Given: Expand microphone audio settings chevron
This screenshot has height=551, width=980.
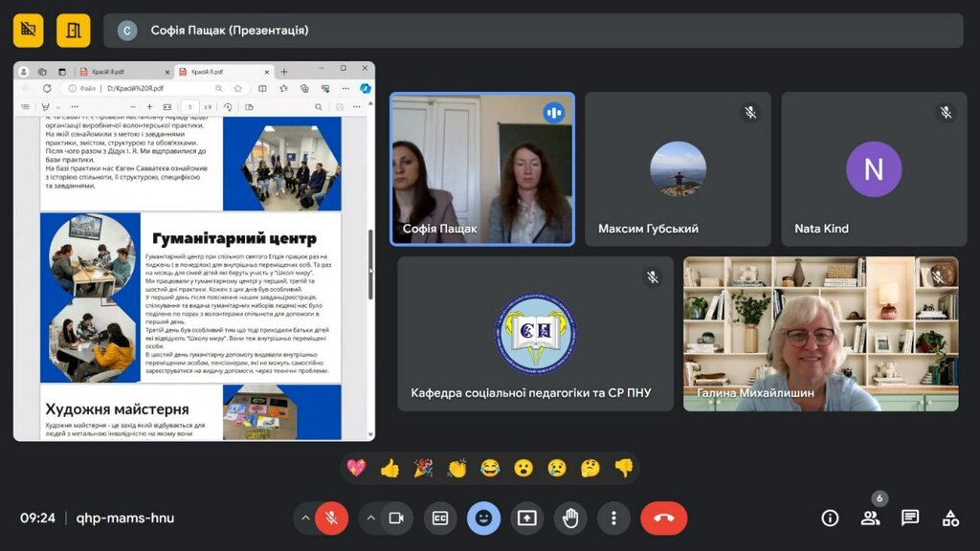Looking at the screenshot, I should point(305,518).
